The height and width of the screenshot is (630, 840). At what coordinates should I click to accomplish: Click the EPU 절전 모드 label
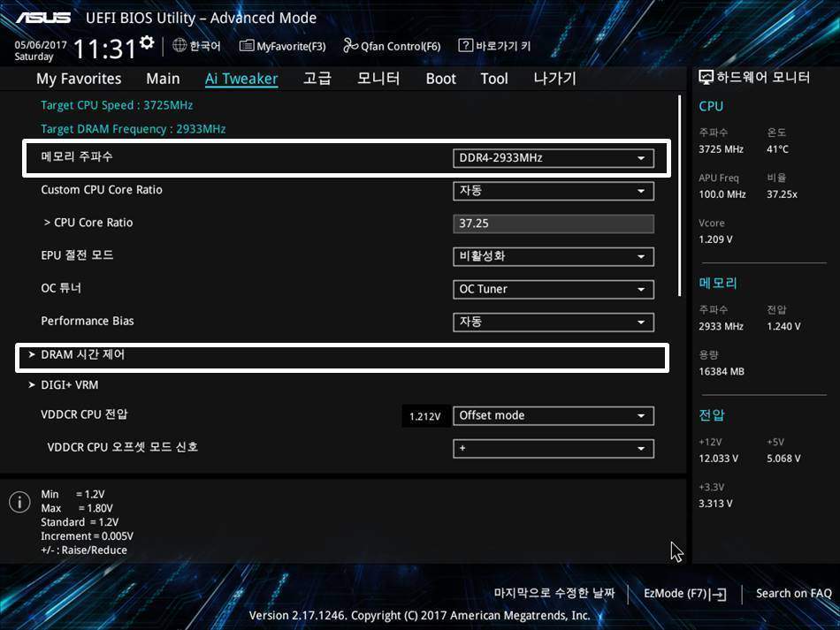(77, 255)
